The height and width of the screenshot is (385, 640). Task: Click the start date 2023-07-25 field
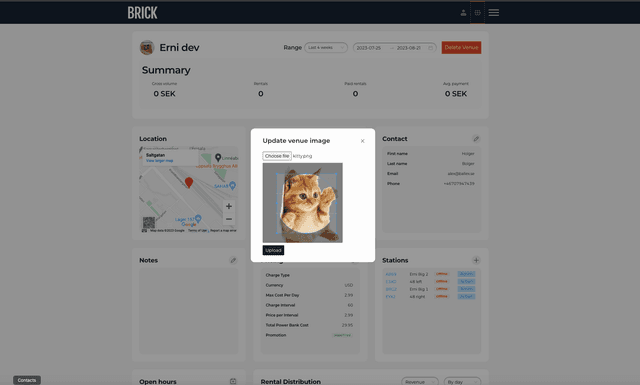point(369,48)
